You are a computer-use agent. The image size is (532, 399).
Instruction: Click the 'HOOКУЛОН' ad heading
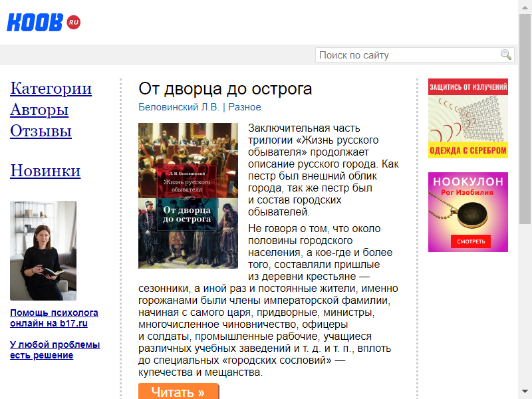pos(468,182)
